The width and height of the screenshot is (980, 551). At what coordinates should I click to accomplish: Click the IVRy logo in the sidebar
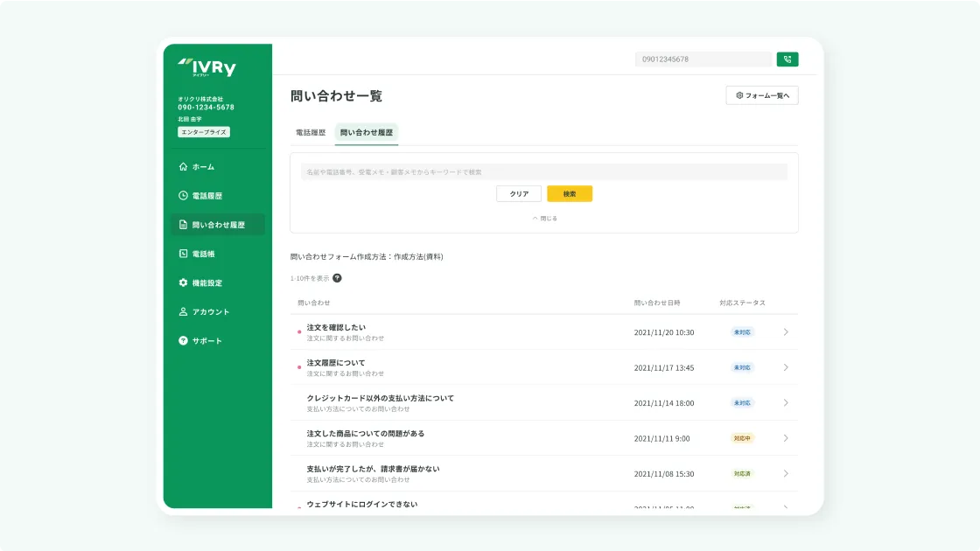(x=207, y=67)
